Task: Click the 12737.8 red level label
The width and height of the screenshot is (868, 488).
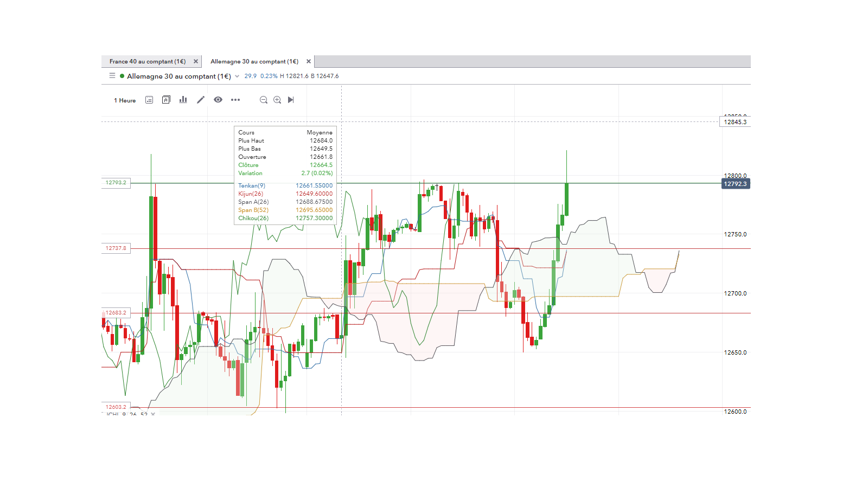Action: [x=116, y=248]
